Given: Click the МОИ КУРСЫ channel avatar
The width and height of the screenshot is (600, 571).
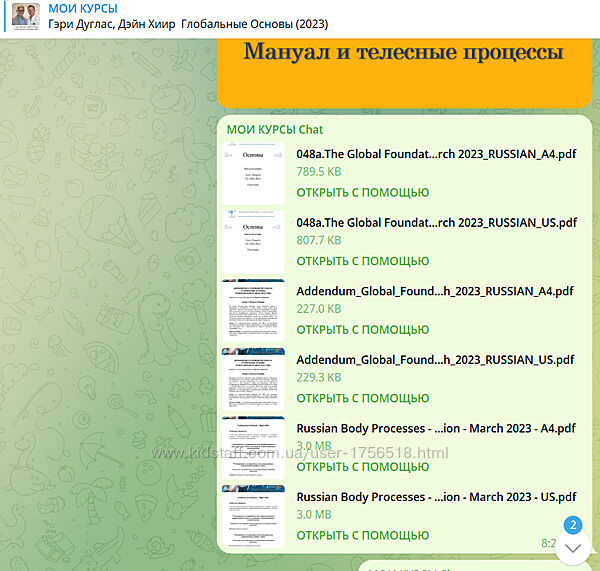Looking at the screenshot, I should [x=26, y=17].
